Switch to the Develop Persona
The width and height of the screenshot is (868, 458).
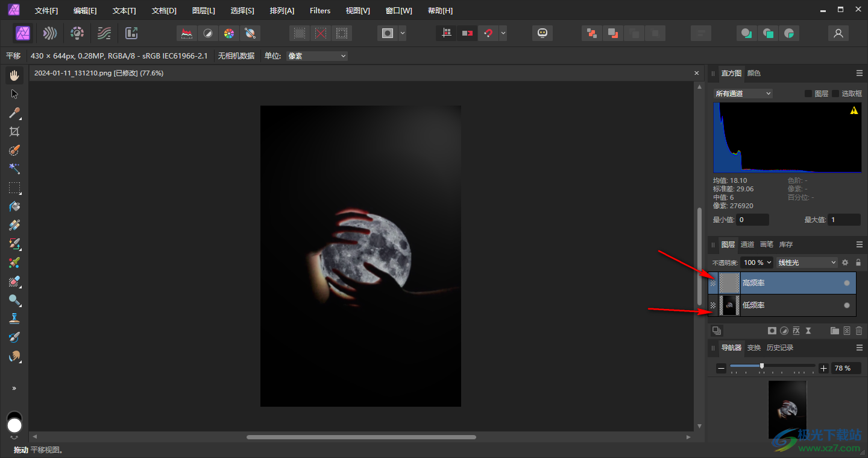(77, 33)
